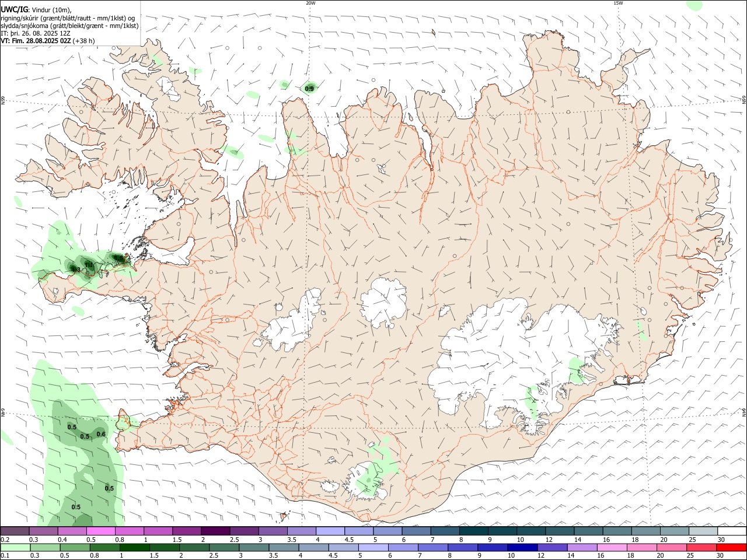Pick the dark blue 10 swatch in rain scale
This screenshot has width=747, height=560.
(x=521, y=548)
